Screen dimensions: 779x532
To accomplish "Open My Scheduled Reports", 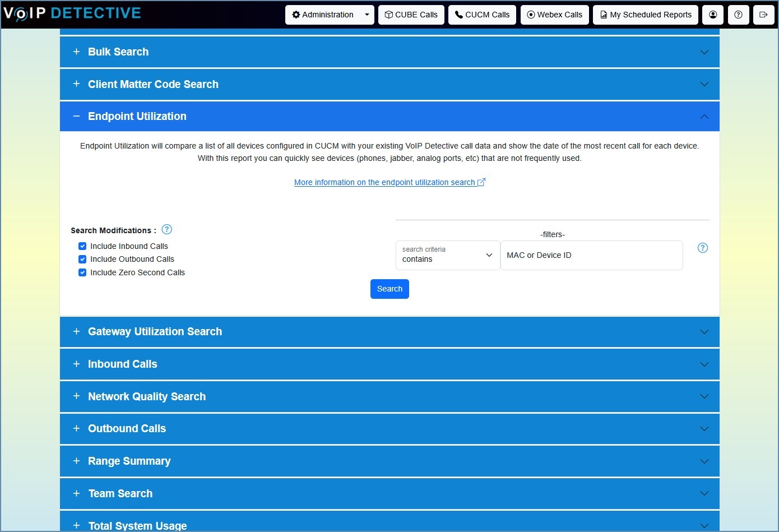I will click(646, 15).
